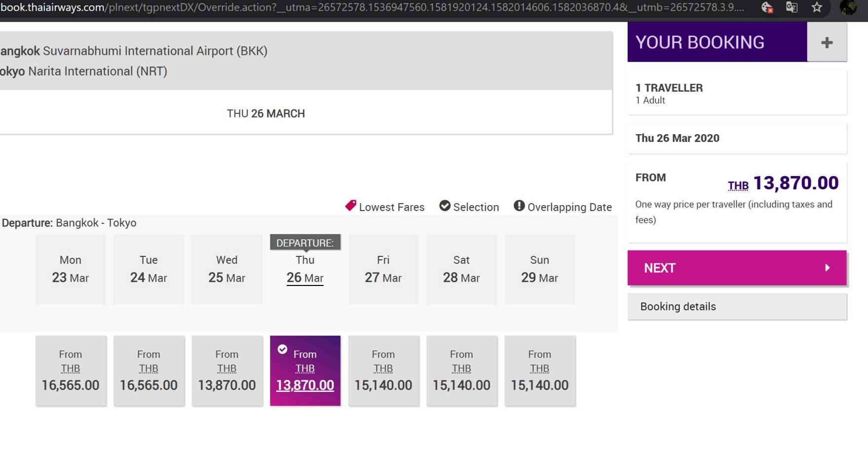This screenshot has height=459, width=868.
Task: Click the 'THU 26 MARCH' header date
Action: [266, 113]
